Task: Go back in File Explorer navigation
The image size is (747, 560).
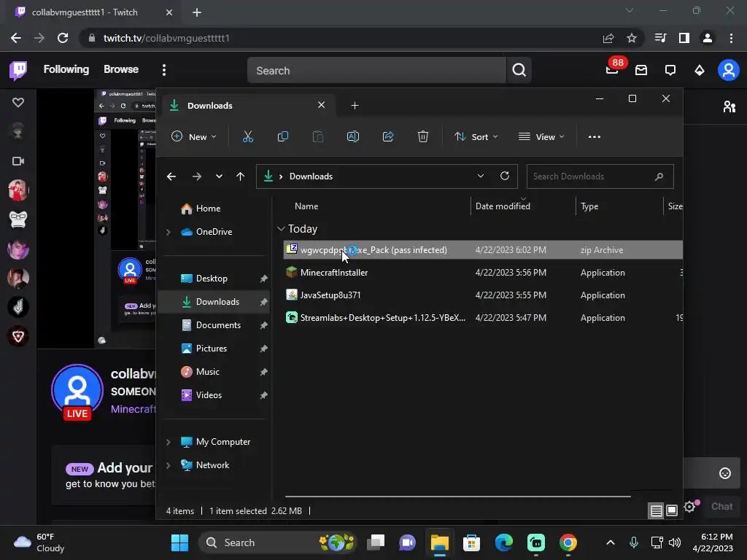Action: coord(171,176)
